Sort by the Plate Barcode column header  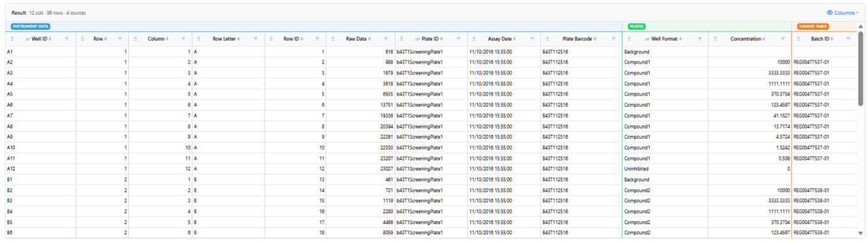tap(580, 39)
